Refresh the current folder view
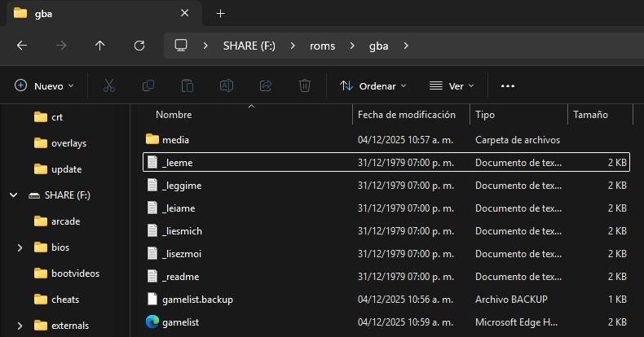 pos(139,46)
